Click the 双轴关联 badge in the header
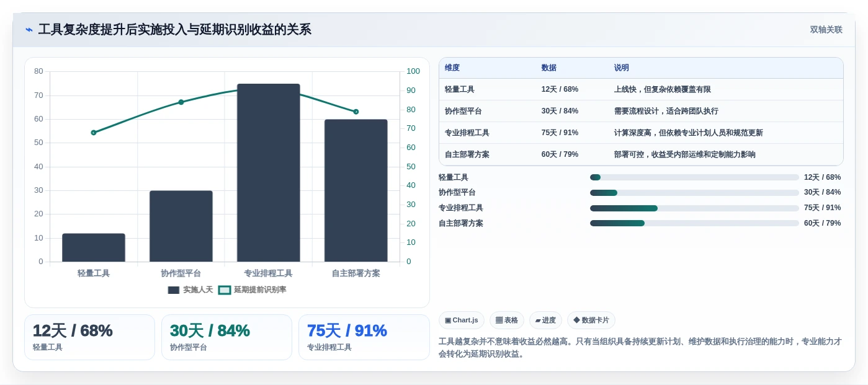The image size is (868, 385). [826, 30]
